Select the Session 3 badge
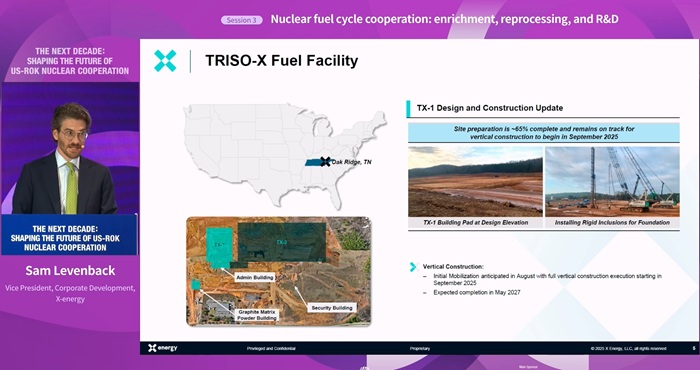 tap(242, 20)
